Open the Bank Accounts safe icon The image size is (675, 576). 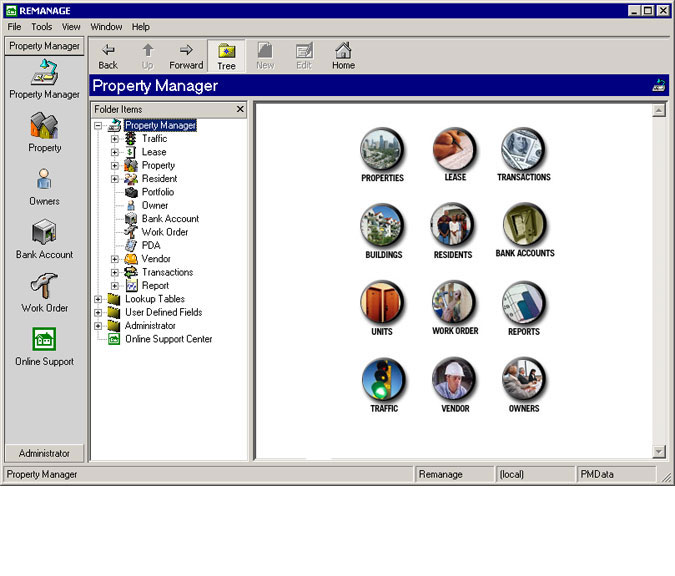click(524, 224)
